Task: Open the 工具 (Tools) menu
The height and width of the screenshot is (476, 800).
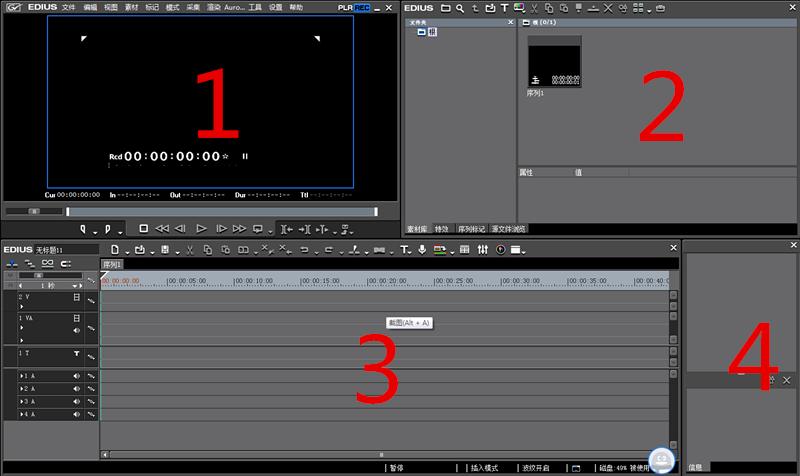Action: point(255,8)
